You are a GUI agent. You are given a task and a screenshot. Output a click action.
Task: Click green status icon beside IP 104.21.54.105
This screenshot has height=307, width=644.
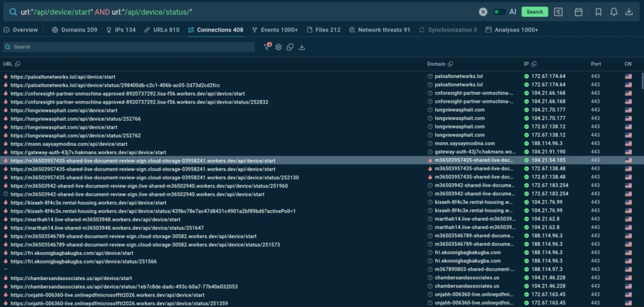click(x=526, y=160)
